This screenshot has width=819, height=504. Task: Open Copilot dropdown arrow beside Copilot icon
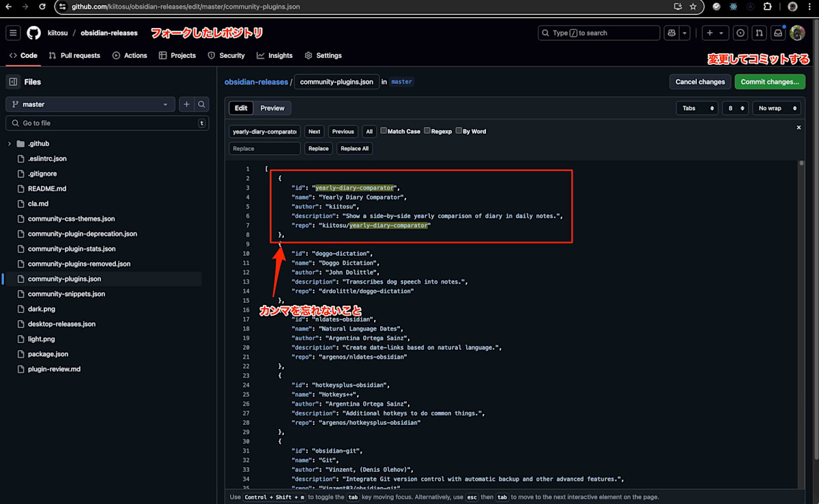coord(685,33)
